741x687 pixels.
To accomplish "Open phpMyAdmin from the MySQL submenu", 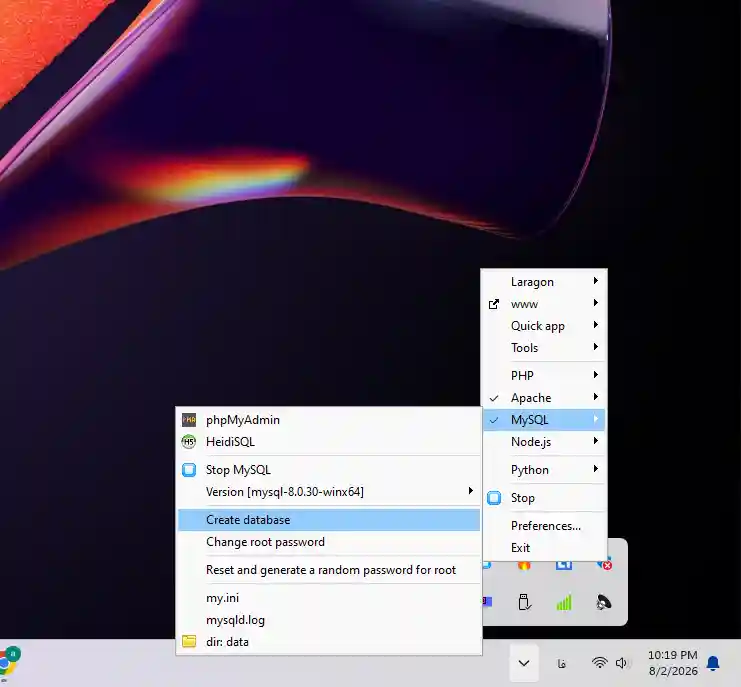I will [329, 420].
